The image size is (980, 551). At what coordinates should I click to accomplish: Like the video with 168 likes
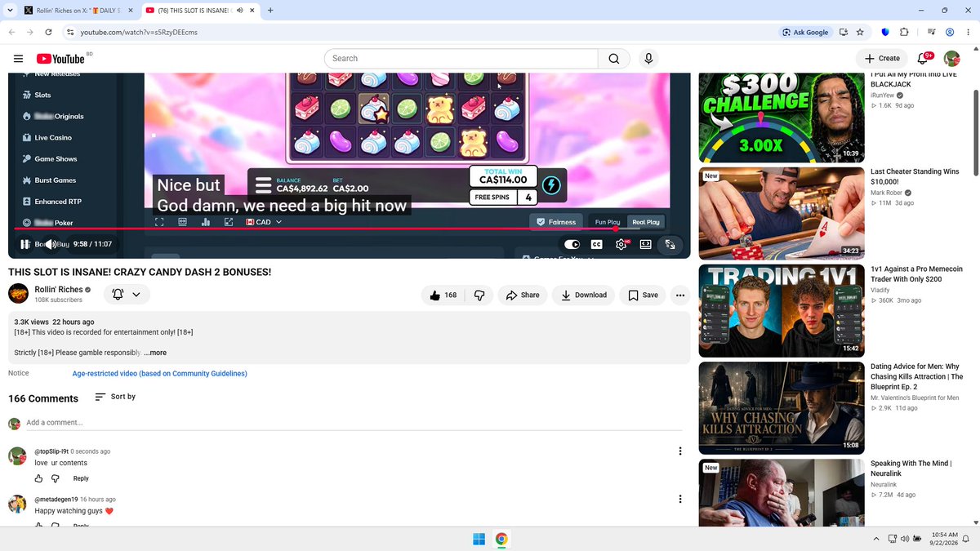point(443,295)
